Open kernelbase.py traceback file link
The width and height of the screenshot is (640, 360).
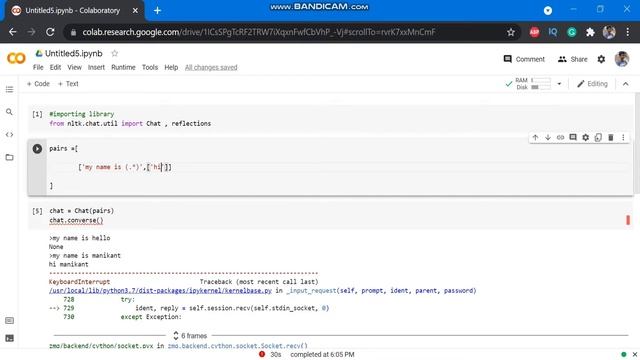160,291
